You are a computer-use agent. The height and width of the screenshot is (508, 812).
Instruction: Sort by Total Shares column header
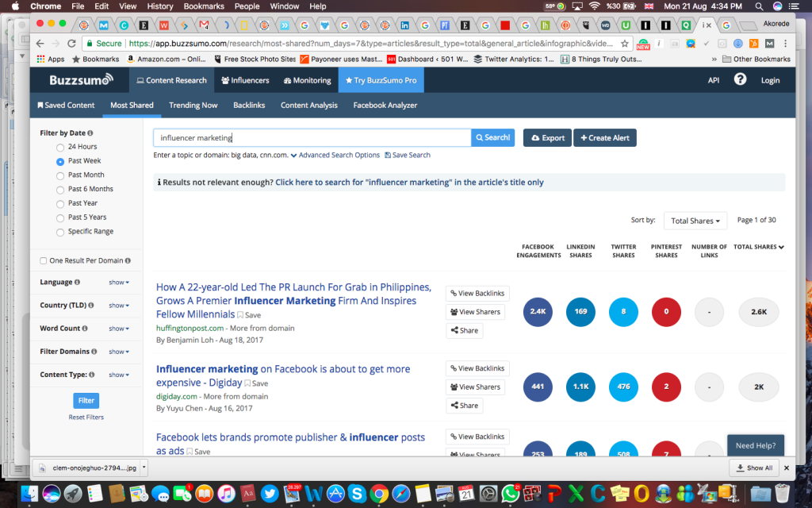coord(759,247)
